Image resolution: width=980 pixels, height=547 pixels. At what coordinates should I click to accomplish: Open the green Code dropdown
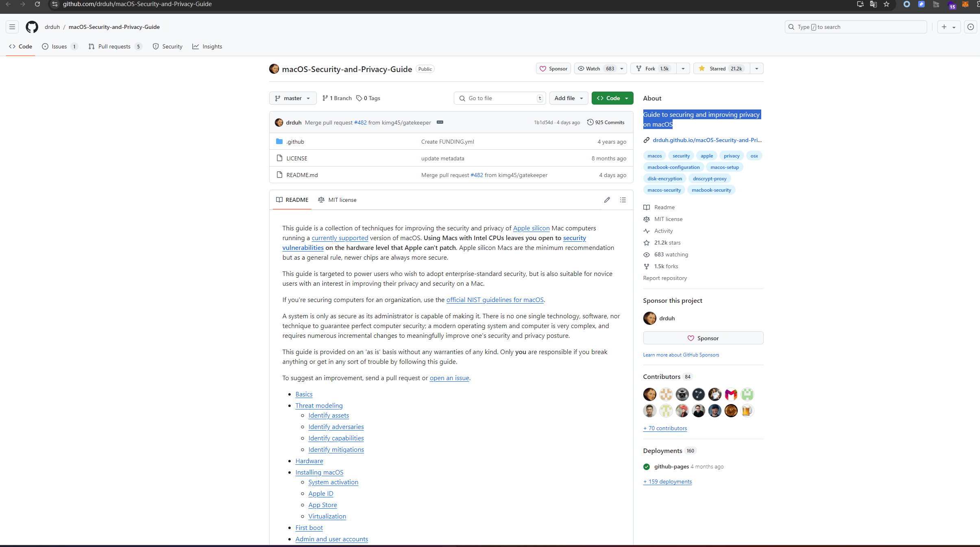(612, 98)
